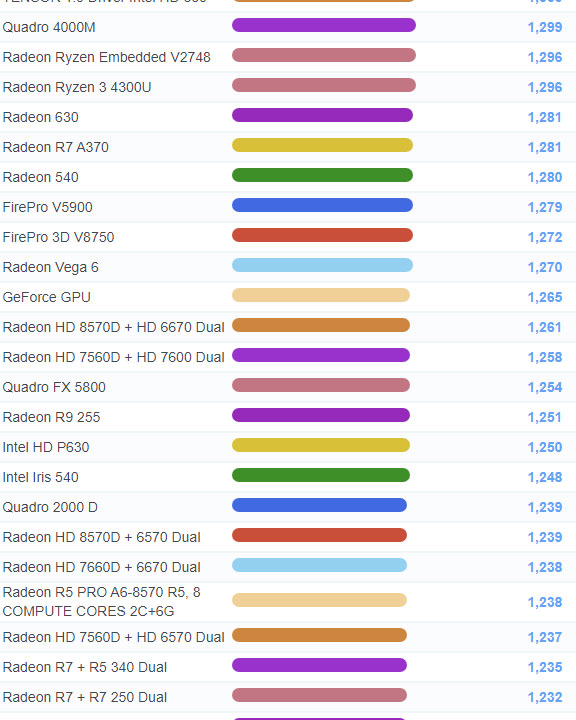The width and height of the screenshot is (576, 720).
Task: Click the yellow bar for Radeon R7 A370
Action: (322, 145)
